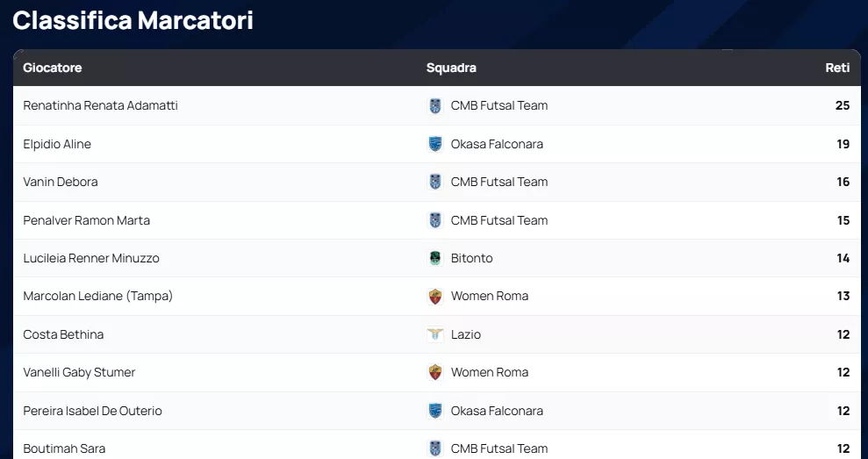Click CMB Futsal Team logo in Vanin Debora row

click(435, 182)
